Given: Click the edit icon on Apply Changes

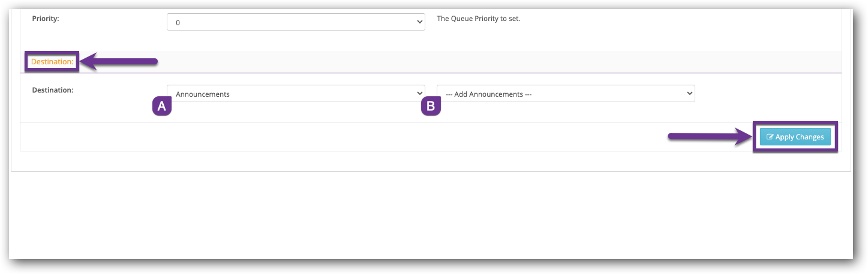Looking at the screenshot, I should pos(770,137).
